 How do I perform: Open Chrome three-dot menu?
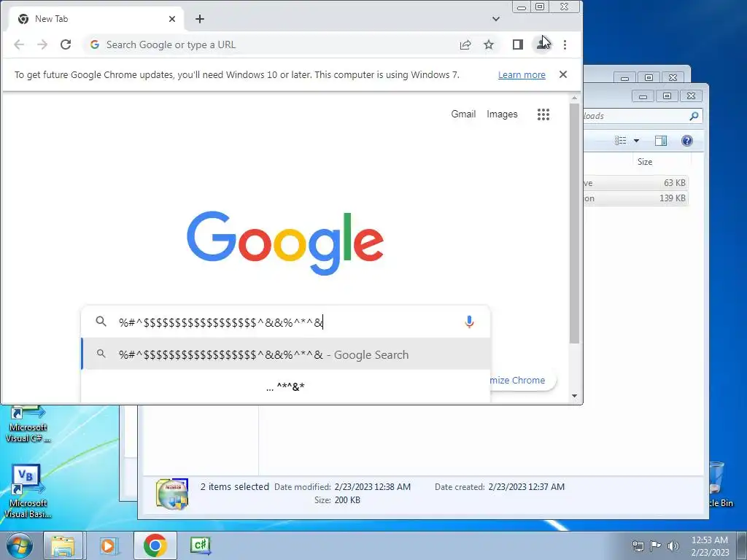pos(565,44)
